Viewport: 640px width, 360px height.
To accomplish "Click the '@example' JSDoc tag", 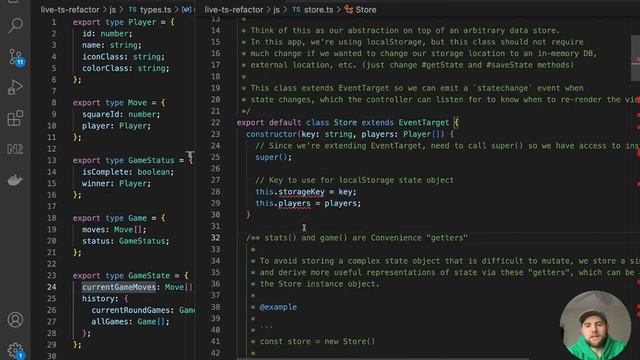I will (278, 307).
